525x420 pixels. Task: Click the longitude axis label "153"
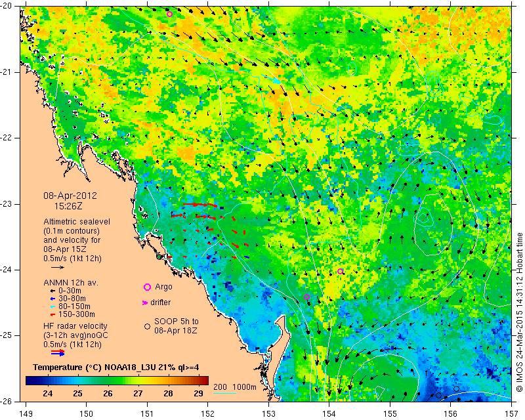[x=268, y=414]
